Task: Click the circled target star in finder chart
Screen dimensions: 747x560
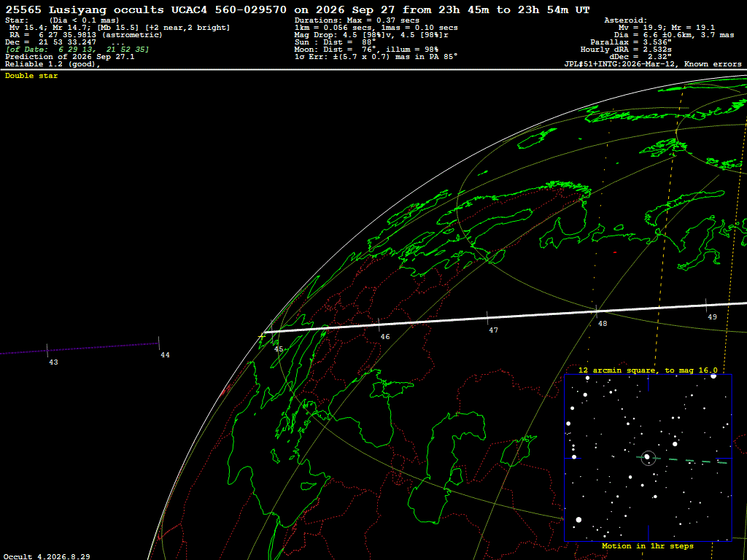Action: point(648,457)
